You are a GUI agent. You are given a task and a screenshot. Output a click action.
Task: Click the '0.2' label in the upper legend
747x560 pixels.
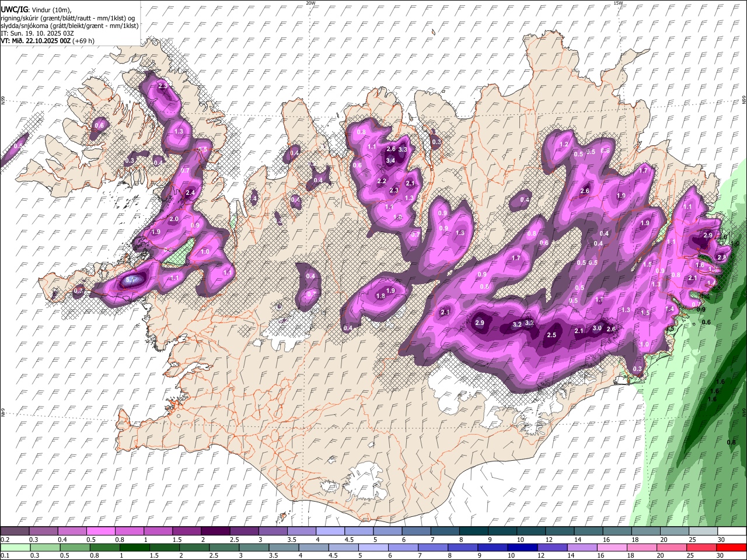pyautogui.click(x=5, y=540)
